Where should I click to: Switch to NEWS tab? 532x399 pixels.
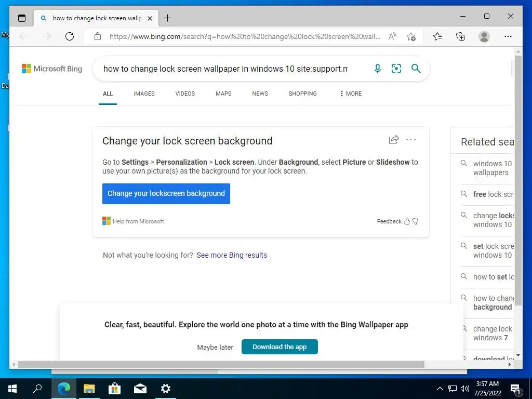(x=260, y=94)
